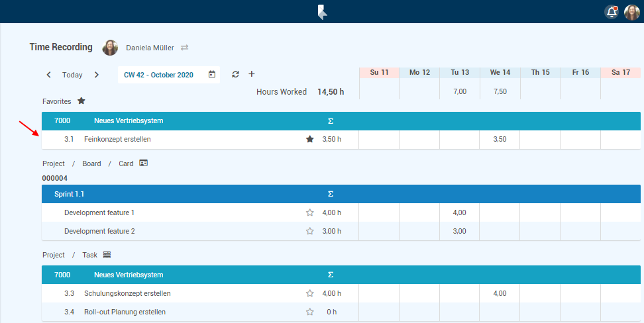This screenshot has width=644, height=323.
Task: Select the We 14 column header
Action: click(500, 72)
